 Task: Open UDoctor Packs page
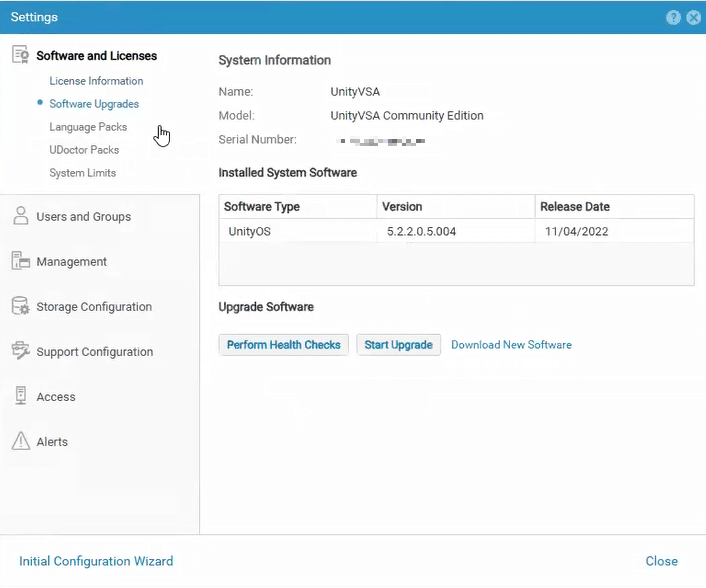(x=84, y=150)
